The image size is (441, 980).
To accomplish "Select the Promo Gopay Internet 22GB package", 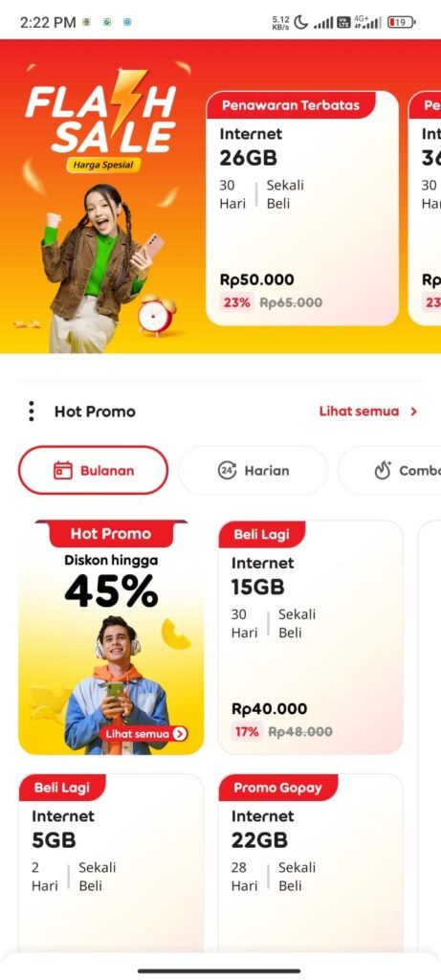I will pyautogui.click(x=311, y=862).
